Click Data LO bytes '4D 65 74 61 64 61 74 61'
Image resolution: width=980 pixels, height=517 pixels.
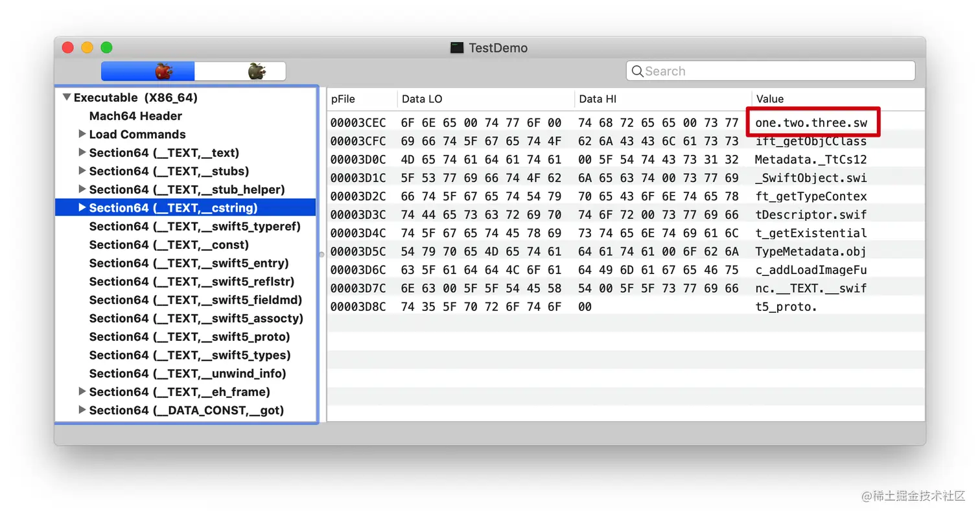[482, 159]
